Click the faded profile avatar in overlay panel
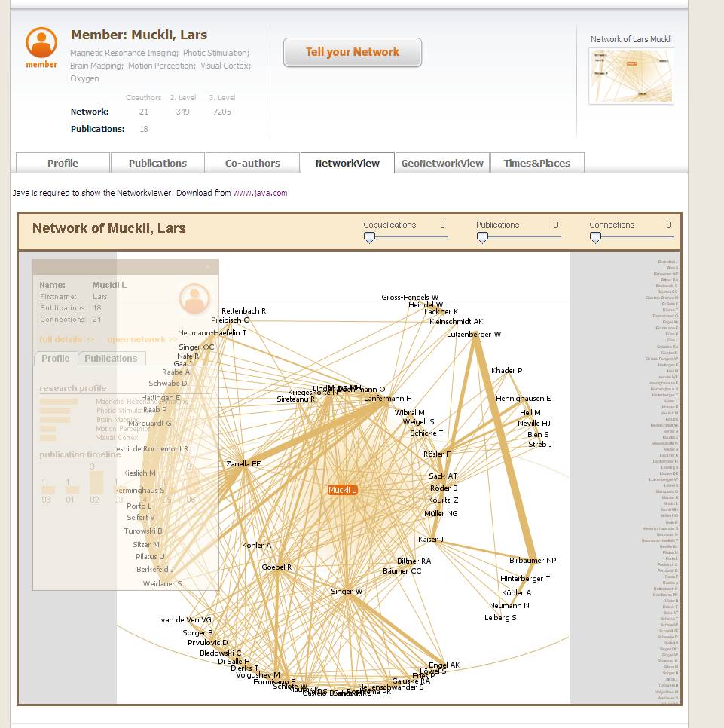Screen dimensions: 724x728 [x=194, y=298]
